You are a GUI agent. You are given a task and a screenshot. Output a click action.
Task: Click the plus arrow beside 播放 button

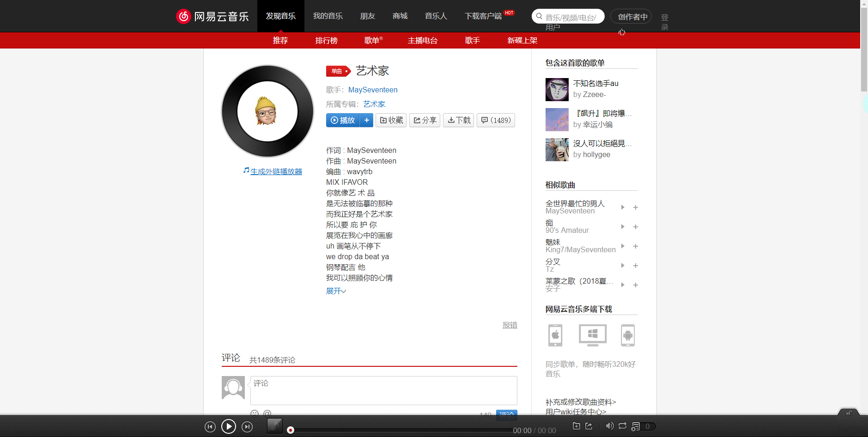tap(367, 120)
